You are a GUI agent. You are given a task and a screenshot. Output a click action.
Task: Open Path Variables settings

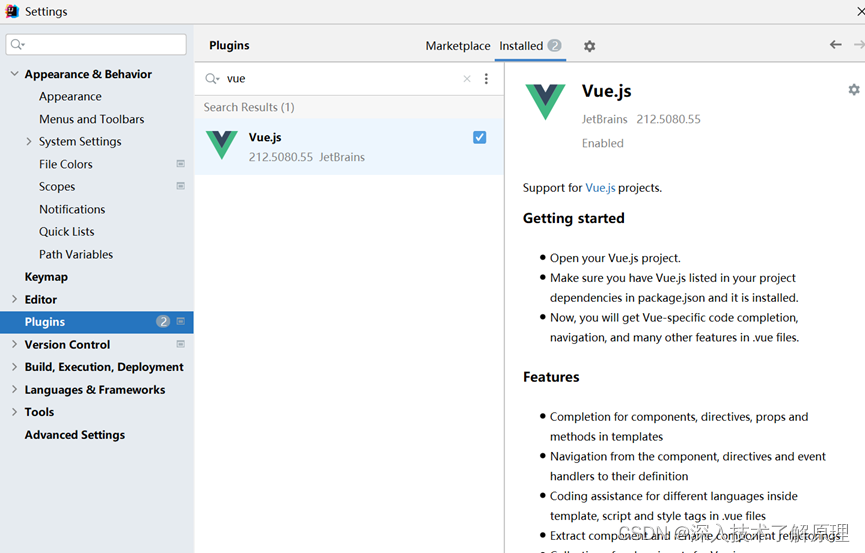76,254
